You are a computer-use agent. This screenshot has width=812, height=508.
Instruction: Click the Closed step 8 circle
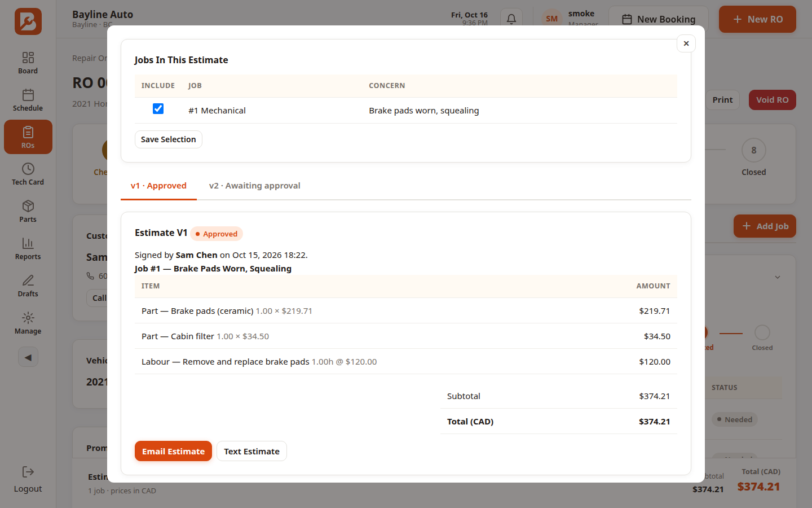click(x=753, y=150)
